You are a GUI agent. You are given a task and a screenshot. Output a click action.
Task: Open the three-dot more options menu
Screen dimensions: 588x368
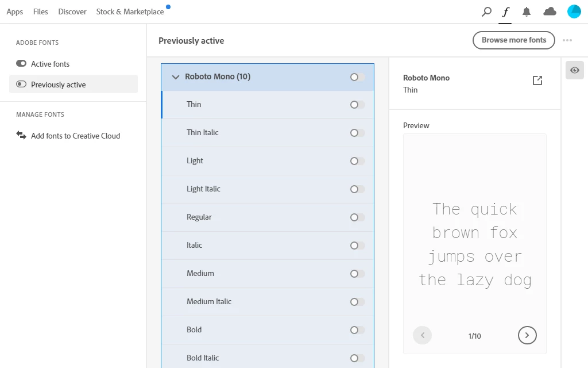click(x=567, y=40)
